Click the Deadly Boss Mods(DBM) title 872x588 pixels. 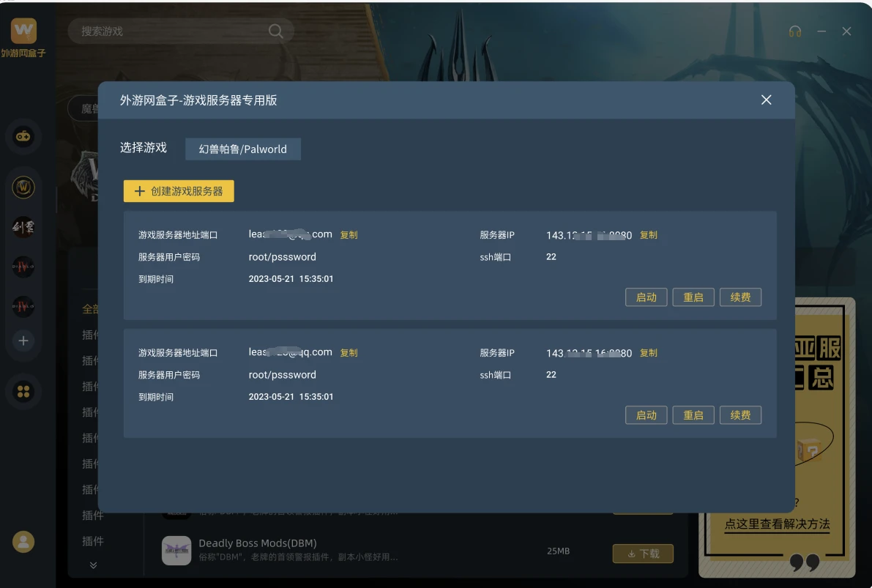[x=258, y=543]
